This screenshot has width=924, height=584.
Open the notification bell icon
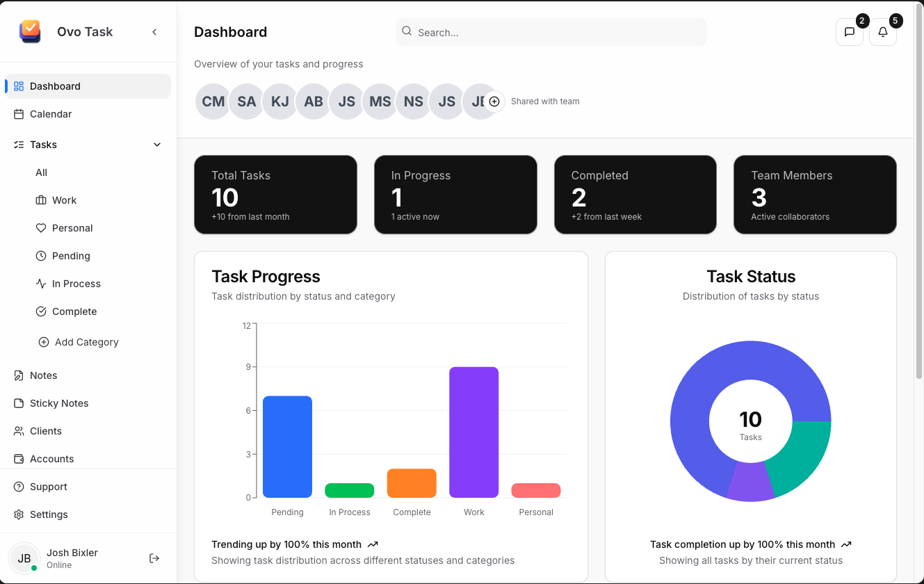(x=882, y=32)
